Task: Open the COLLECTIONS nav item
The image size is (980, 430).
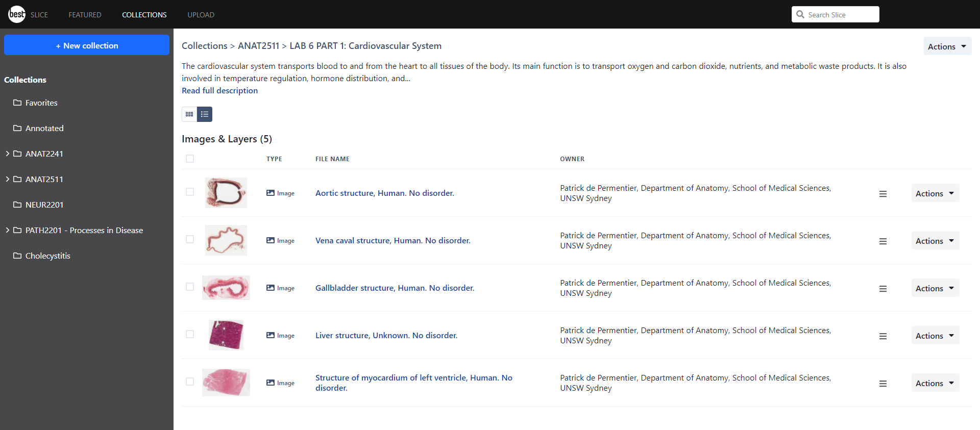Action: (144, 15)
